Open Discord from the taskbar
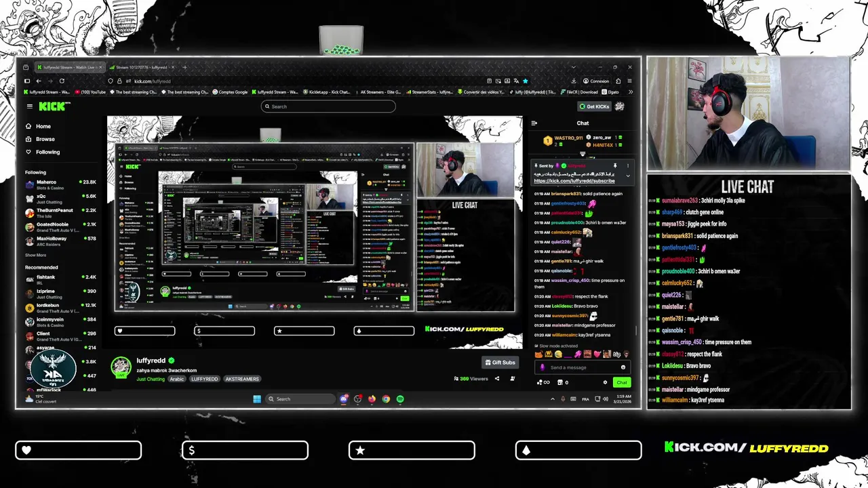868x488 pixels. point(343,399)
